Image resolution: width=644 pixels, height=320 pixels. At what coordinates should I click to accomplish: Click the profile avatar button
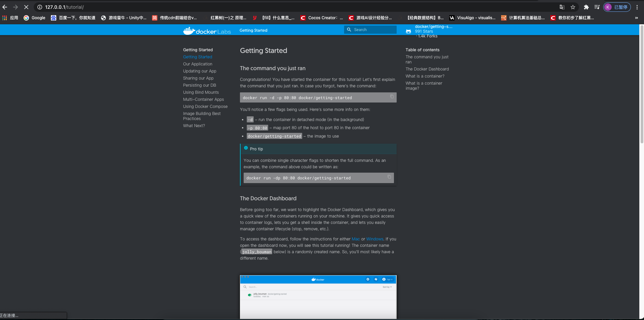617,7
